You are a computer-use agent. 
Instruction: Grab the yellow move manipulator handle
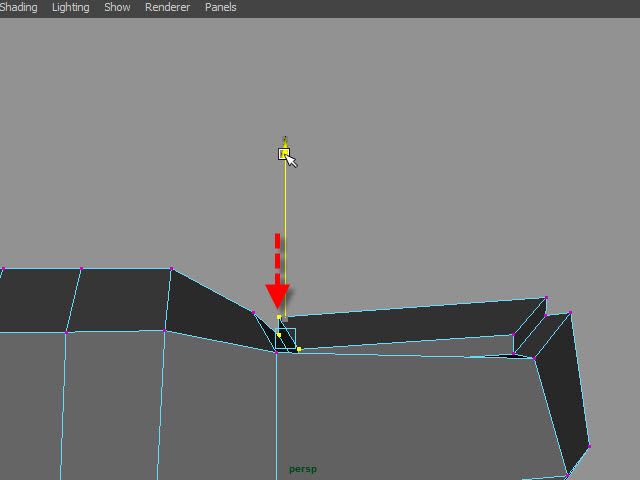(284, 154)
